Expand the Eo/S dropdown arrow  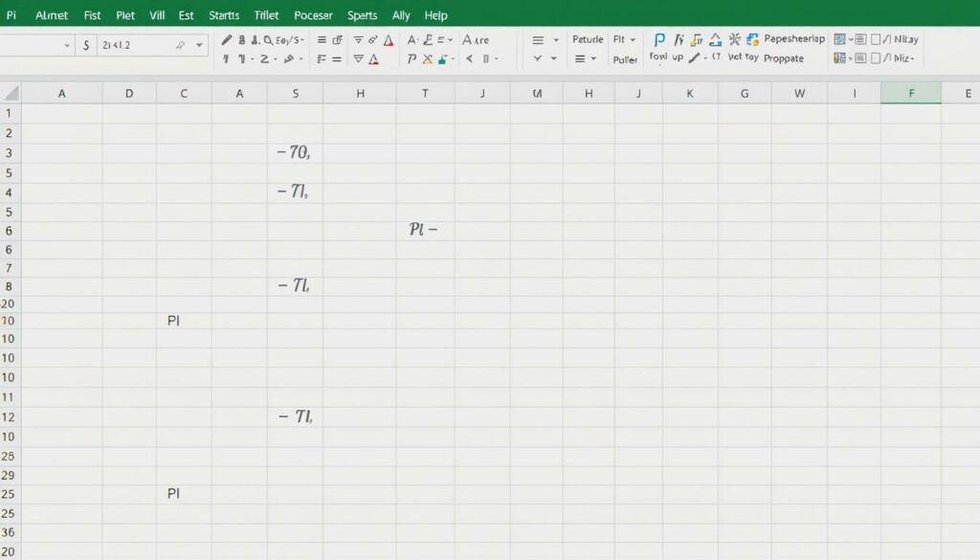coord(302,40)
